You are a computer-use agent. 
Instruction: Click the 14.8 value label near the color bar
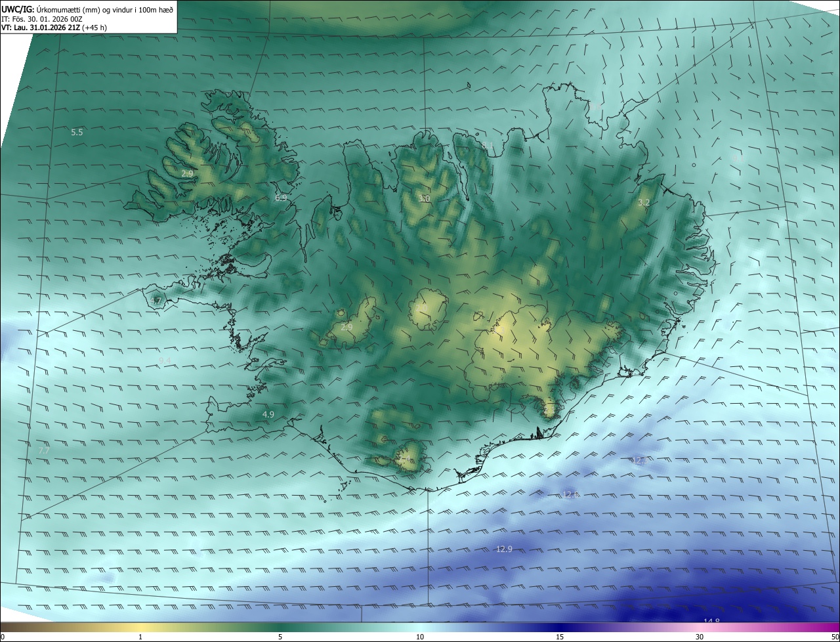(x=711, y=621)
